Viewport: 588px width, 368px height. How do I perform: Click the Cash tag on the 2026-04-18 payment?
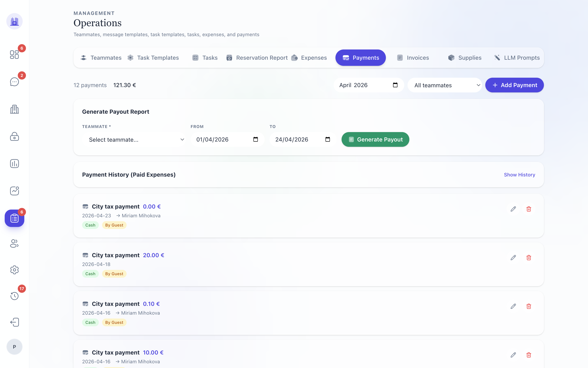90,274
